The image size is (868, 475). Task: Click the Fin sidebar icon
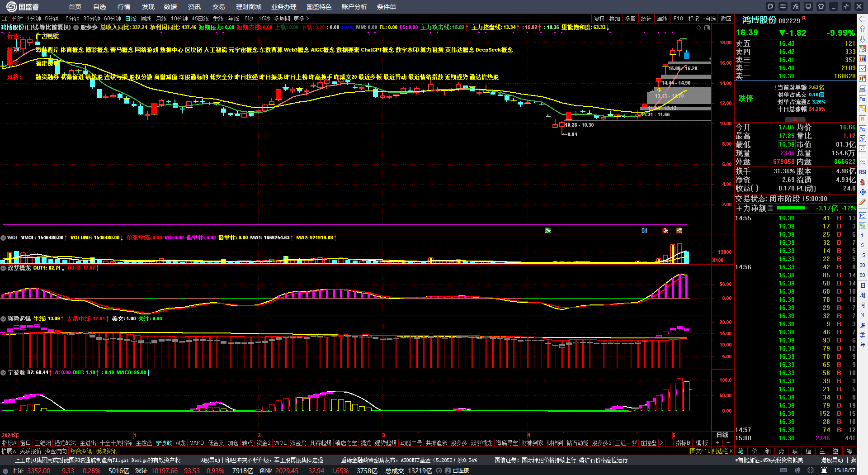(863, 99)
